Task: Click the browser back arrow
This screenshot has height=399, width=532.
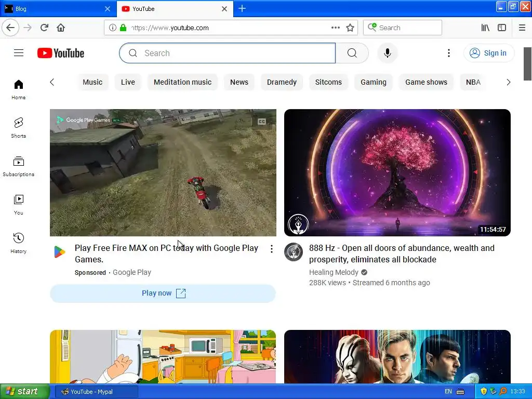Action: click(x=10, y=28)
